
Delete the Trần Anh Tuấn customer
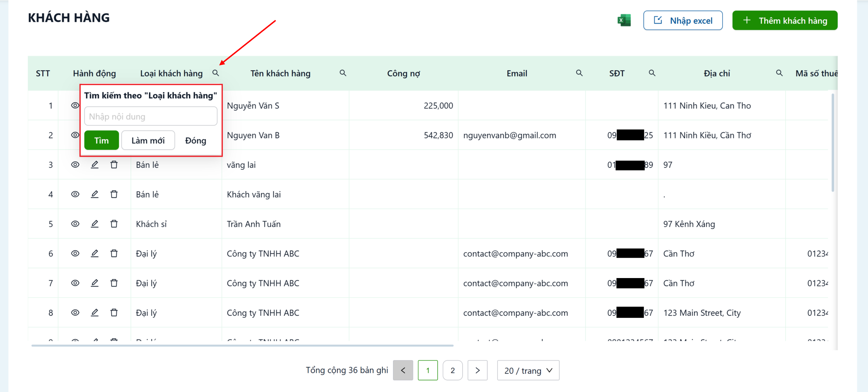tap(114, 224)
